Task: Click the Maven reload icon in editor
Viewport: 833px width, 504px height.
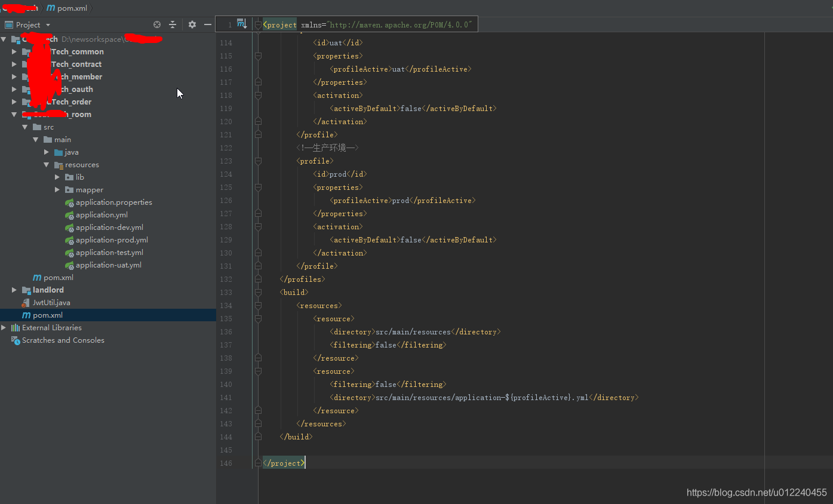Action: [242, 24]
